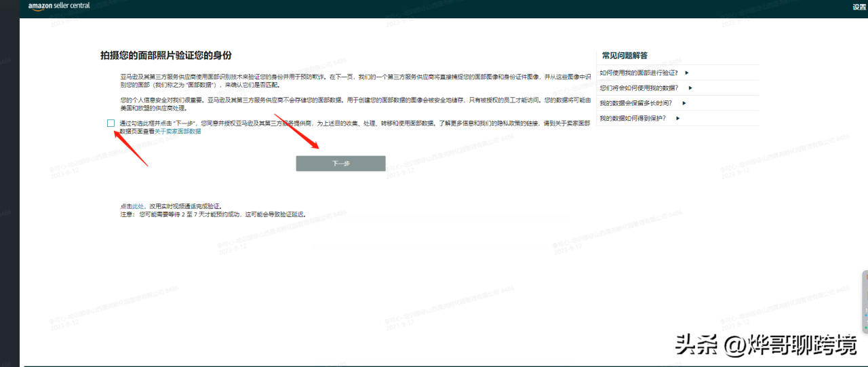The height and width of the screenshot is (367, 868).
Task: Expand arrow beside 我的数据会保留多长时间?
Action: (x=684, y=103)
